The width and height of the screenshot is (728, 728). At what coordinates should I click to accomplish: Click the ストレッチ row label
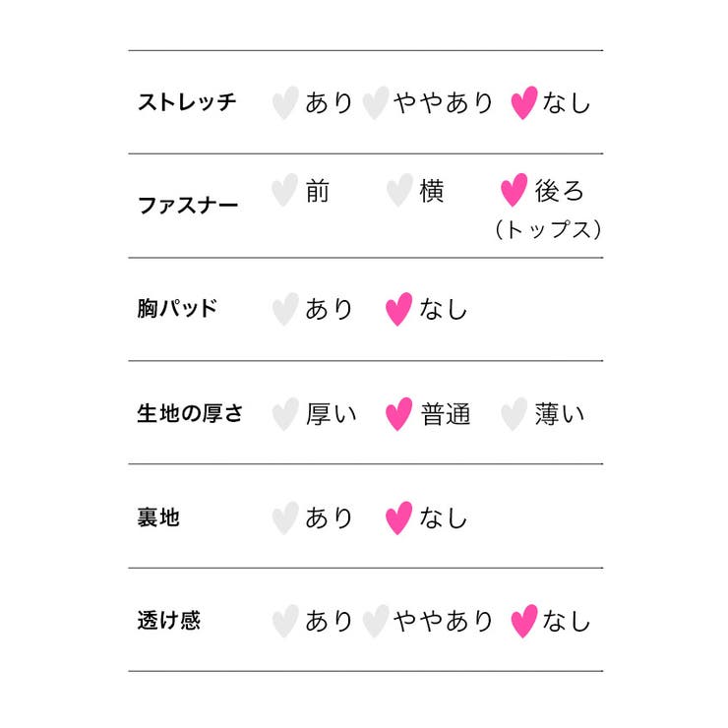point(187,102)
